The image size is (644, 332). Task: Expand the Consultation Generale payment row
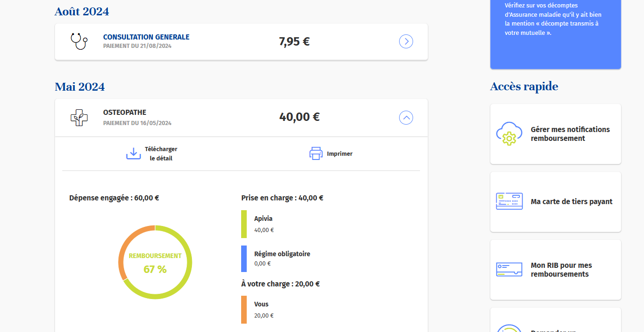coord(406,41)
